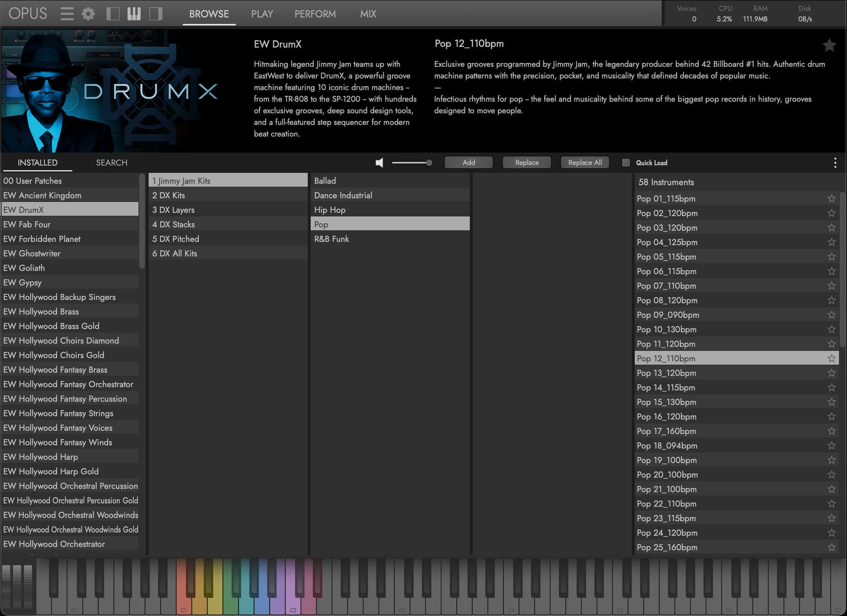Adjust the preview volume slider

pyautogui.click(x=412, y=163)
